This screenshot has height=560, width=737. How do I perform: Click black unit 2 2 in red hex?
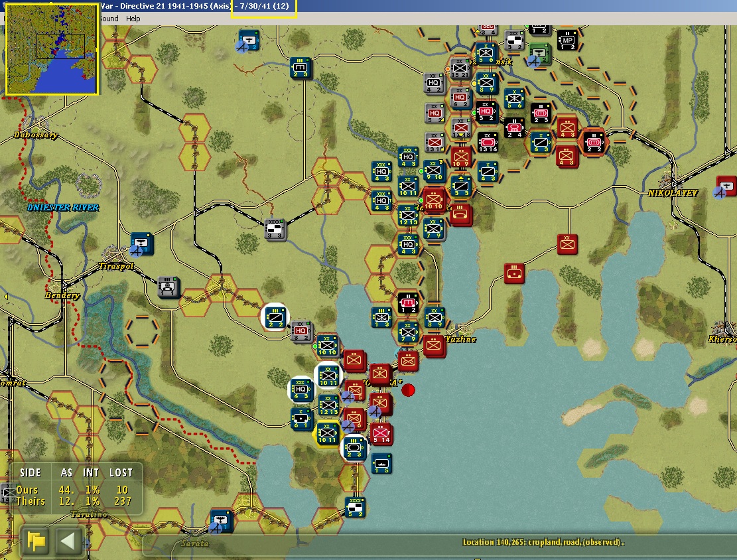(594, 142)
